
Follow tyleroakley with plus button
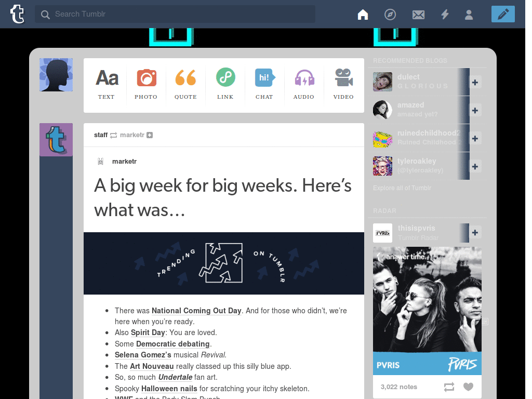point(475,167)
